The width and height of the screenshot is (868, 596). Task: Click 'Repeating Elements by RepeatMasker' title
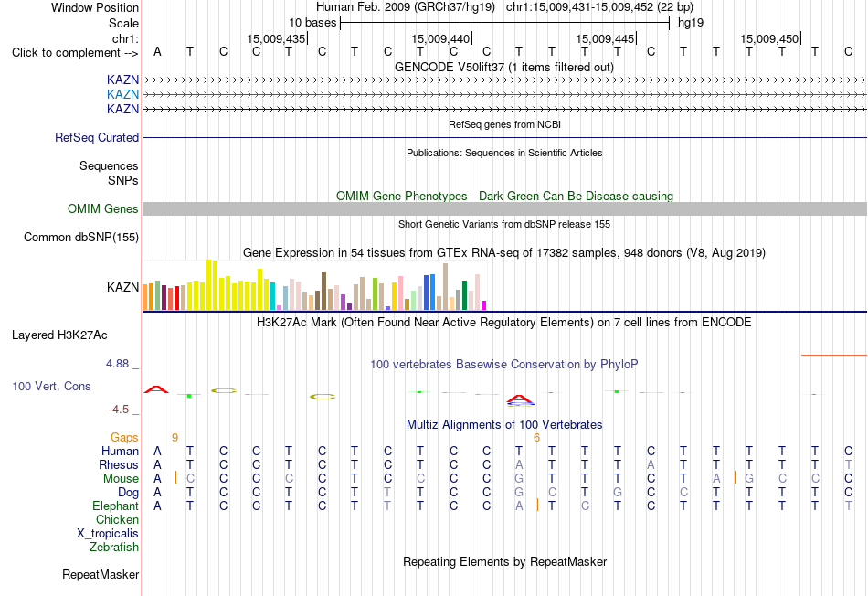click(x=504, y=561)
